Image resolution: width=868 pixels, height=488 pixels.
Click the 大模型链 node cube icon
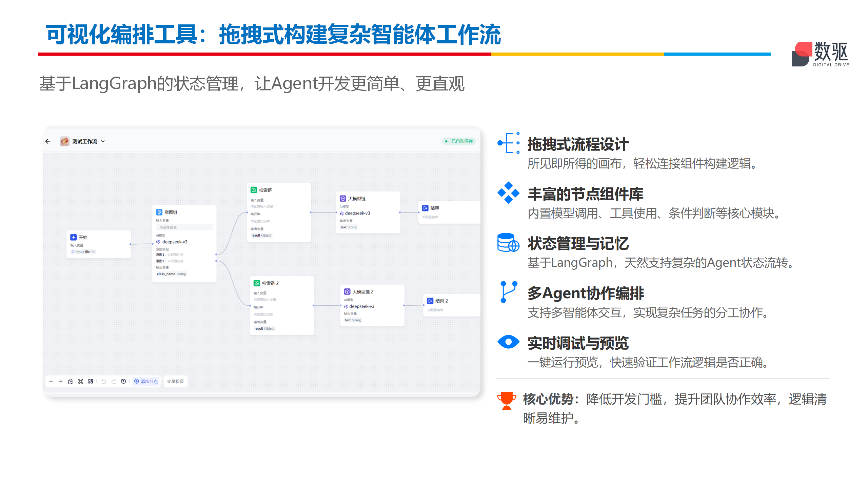[343, 199]
